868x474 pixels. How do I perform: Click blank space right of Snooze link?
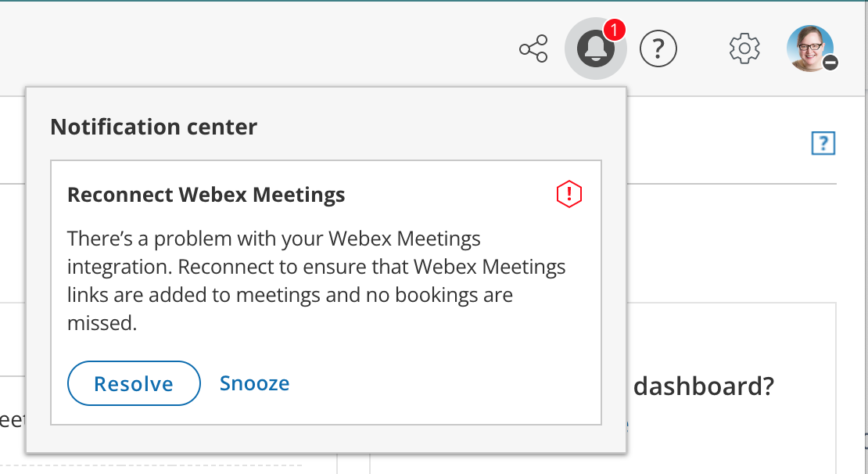[x=438, y=383]
